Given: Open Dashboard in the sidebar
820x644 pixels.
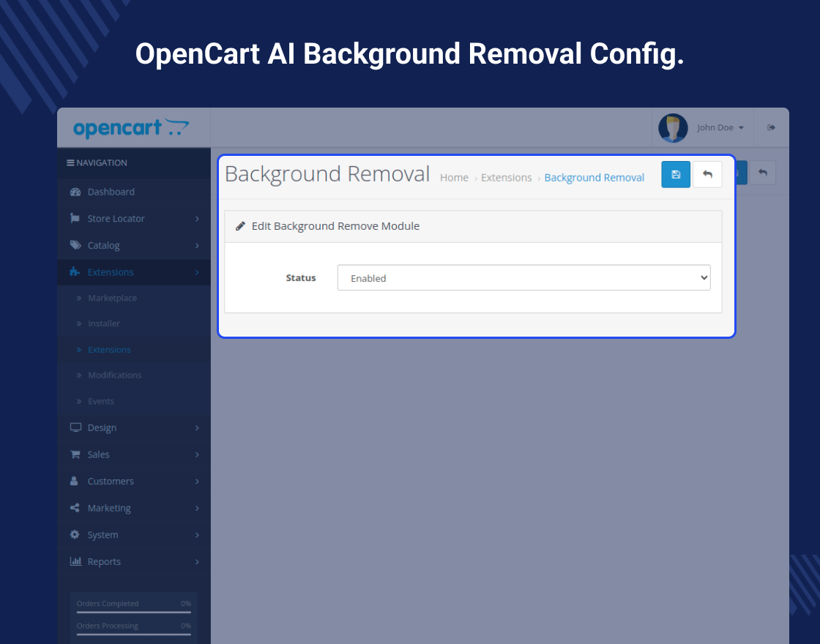Looking at the screenshot, I should [x=134, y=192].
